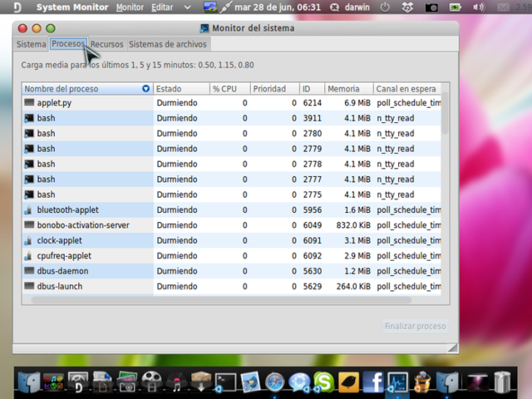
Task: Sort by Nombre del proceso column header
Action: [x=87, y=89]
